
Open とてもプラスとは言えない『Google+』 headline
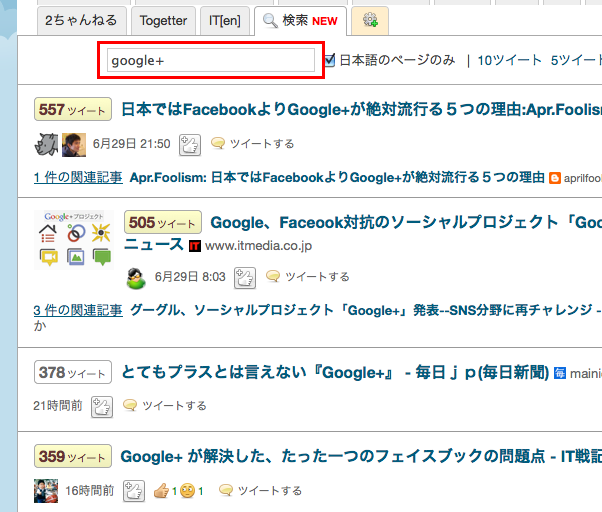tap(335, 372)
